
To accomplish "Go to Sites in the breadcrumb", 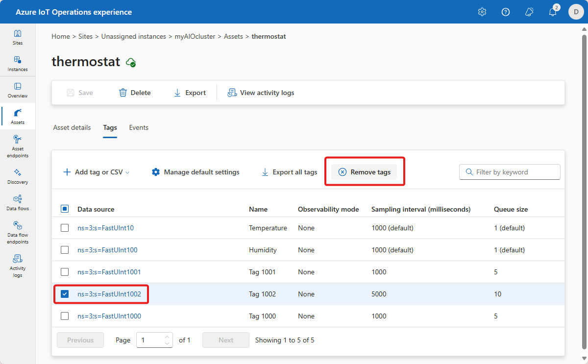I will 85,36.
